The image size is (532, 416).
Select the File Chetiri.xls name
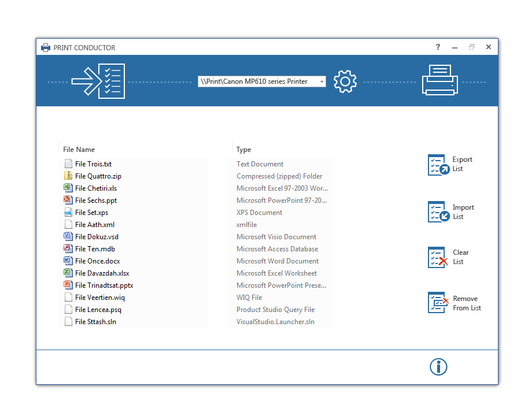96,188
